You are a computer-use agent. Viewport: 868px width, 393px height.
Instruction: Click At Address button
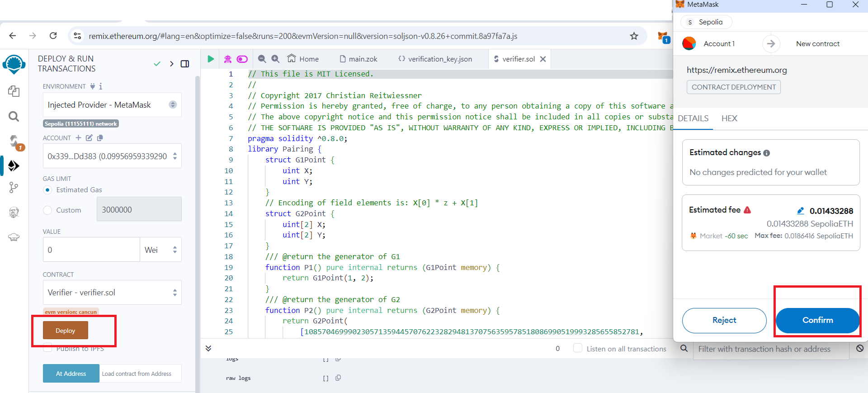point(71,374)
